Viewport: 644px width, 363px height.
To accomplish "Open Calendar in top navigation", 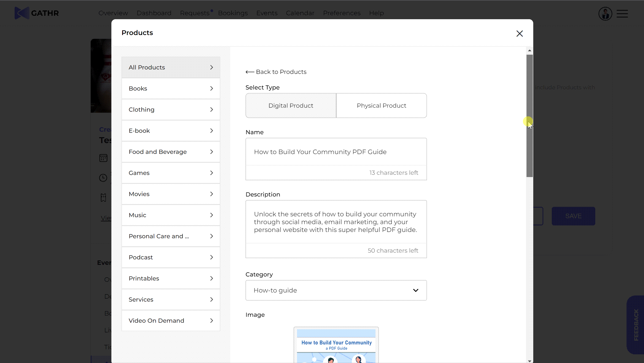I will coord(300,13).
